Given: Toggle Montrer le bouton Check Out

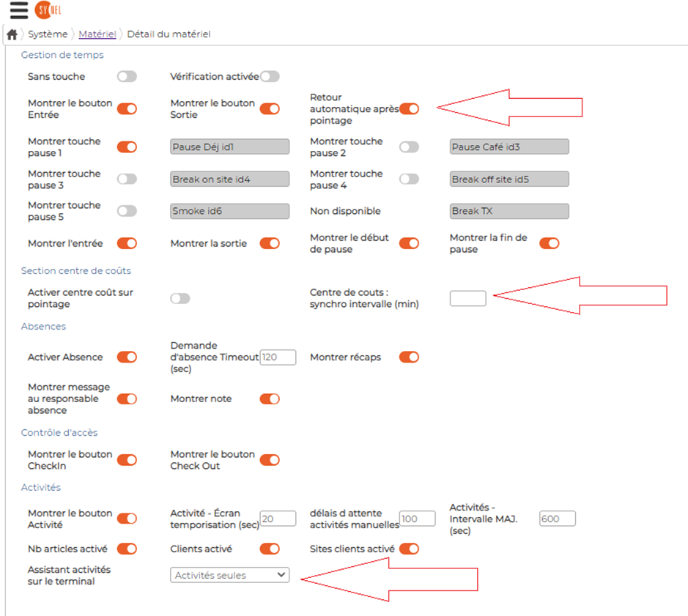Looking at the screenshot, I should pyautogui.click(x=270, y=460).
